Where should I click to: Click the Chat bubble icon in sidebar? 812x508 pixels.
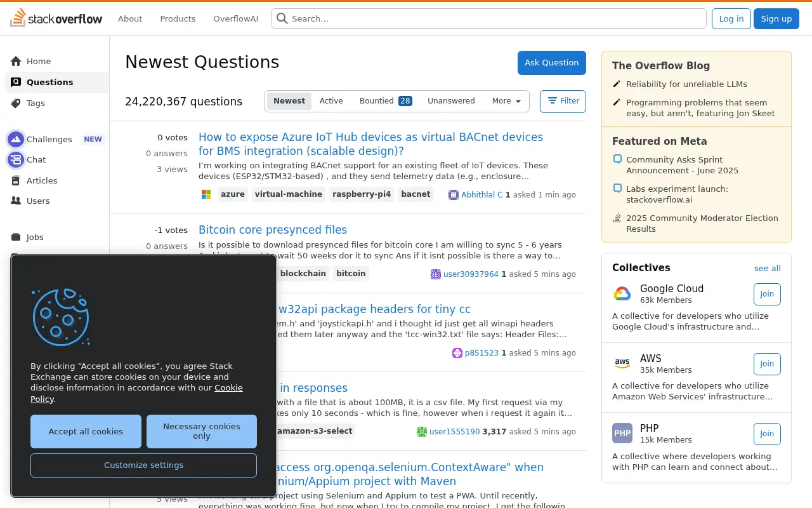click(16, 159)
